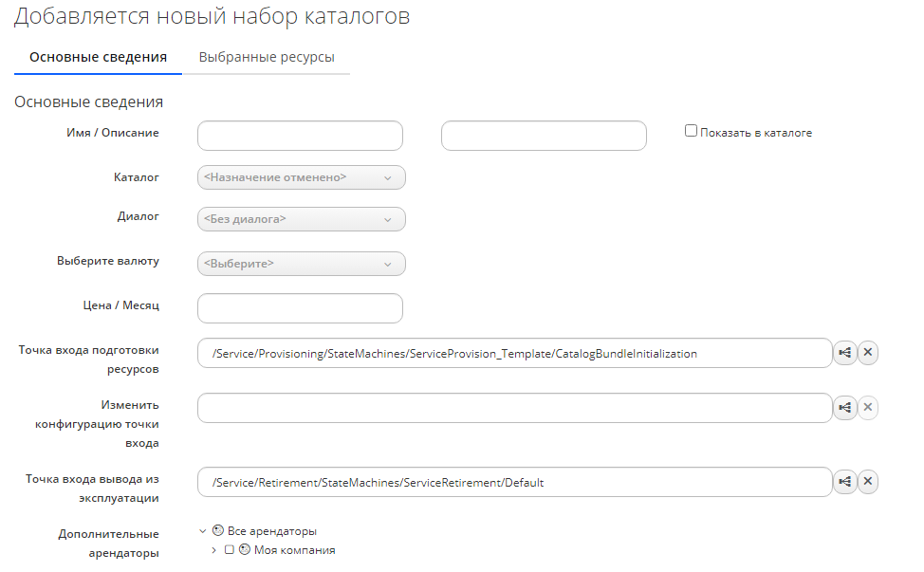Open the Каталог dropdown

[301, 177]
